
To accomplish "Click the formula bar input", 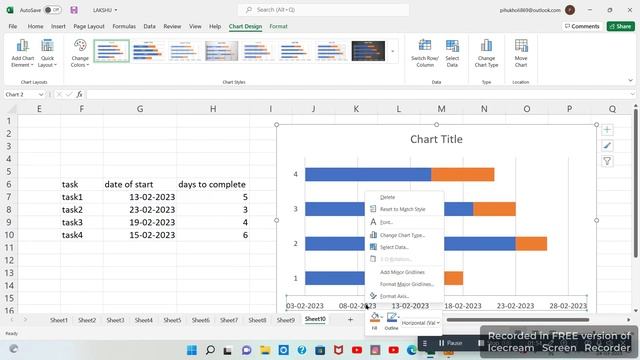I will coord(359,94).
